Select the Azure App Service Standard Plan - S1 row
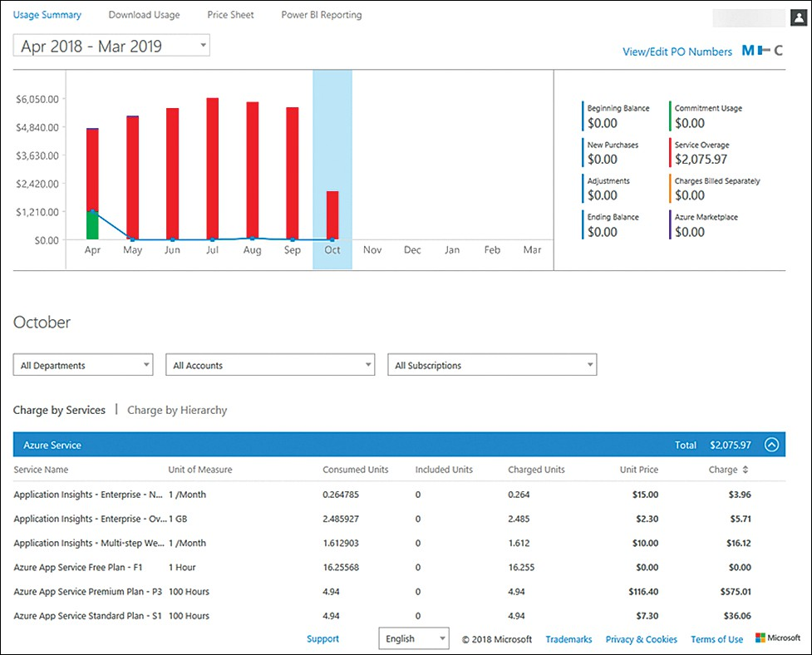The height and width of the screenshot is (655, 812). point(399,616)
